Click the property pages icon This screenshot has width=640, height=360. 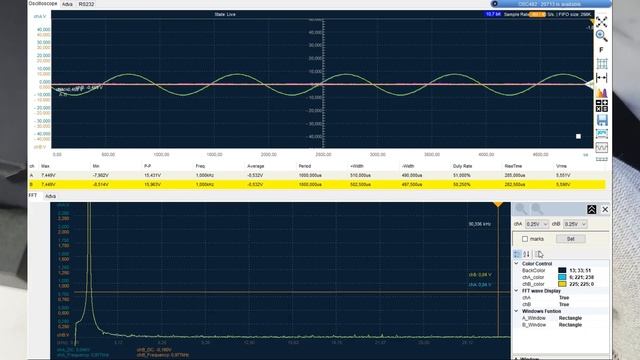pos(539,254)
